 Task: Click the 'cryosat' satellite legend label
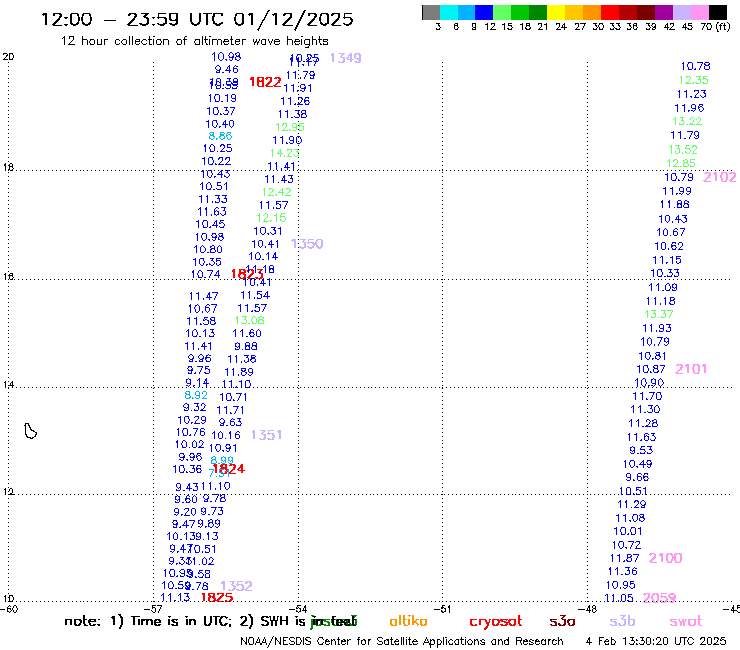click(496, 622)
